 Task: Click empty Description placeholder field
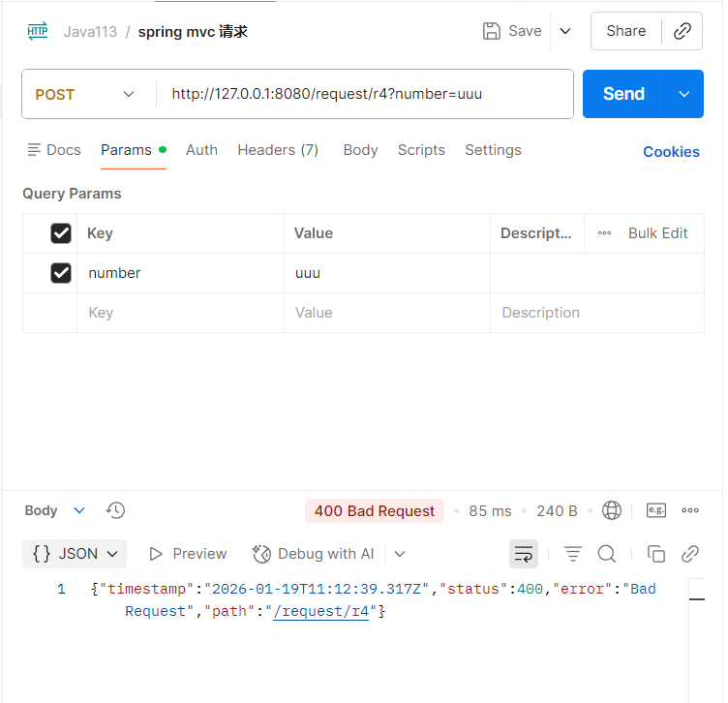(x=597, y=313)
